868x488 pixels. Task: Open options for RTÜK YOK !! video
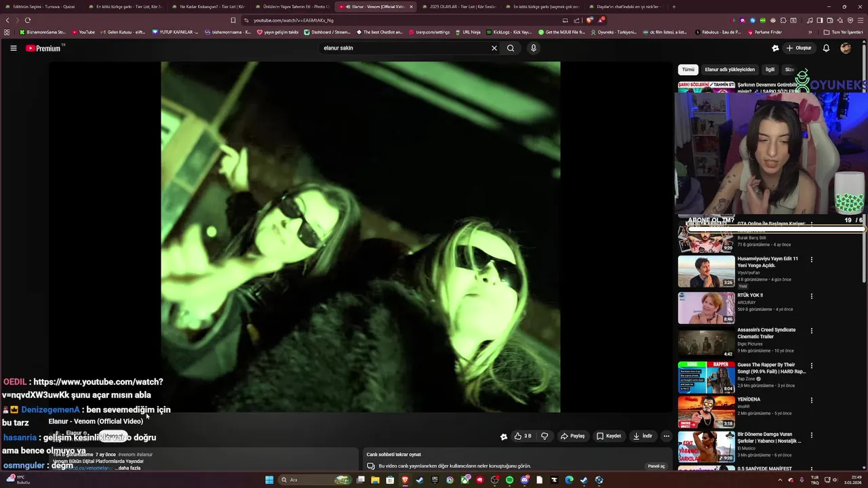coord(811,296)
